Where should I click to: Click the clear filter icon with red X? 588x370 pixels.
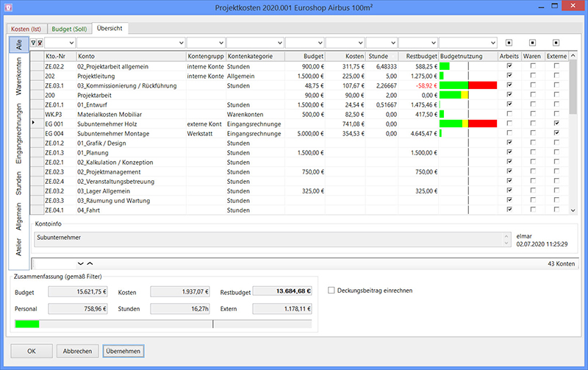(40, 43)
